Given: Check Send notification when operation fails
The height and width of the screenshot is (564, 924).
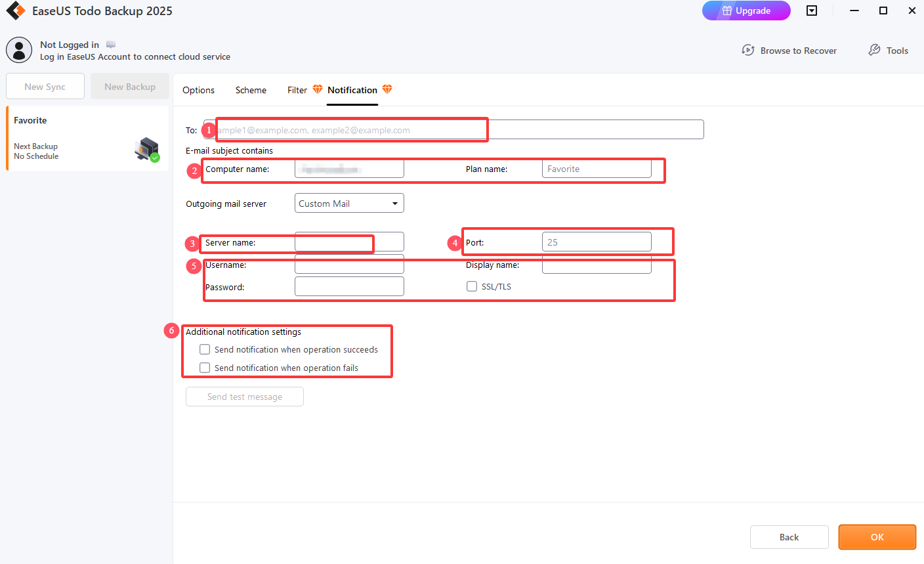Looking at the screenshot, I should point(205,368).
